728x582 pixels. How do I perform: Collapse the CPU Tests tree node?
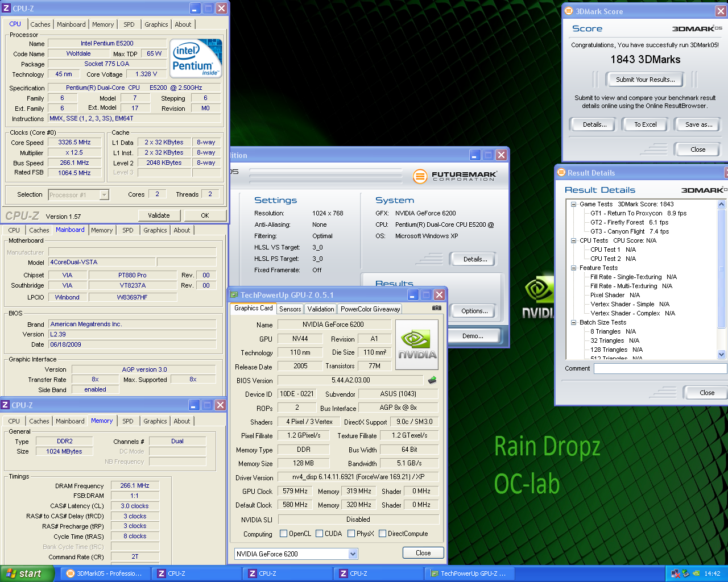pos(574,240)
